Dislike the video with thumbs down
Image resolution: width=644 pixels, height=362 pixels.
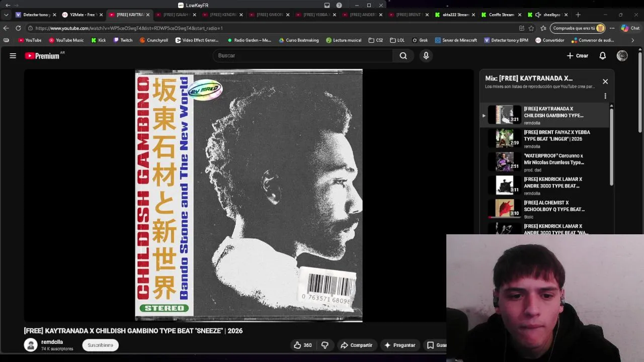[x=325, y=345]
